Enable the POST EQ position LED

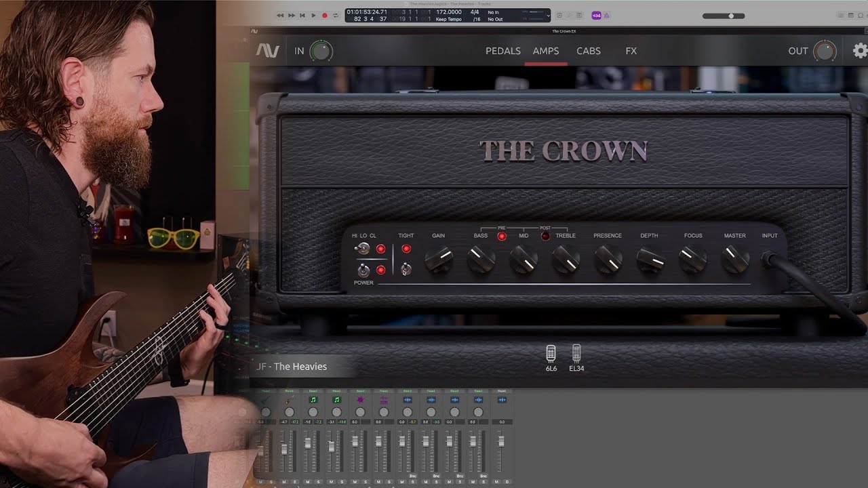click(545, 236)
